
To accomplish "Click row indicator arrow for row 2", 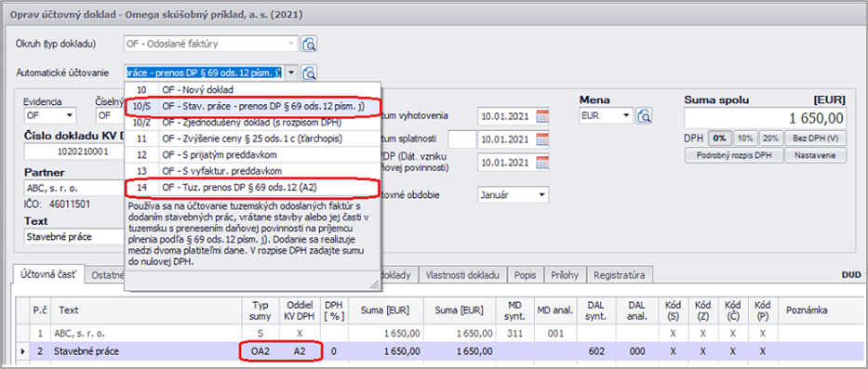I will click(x=21, y=350).
